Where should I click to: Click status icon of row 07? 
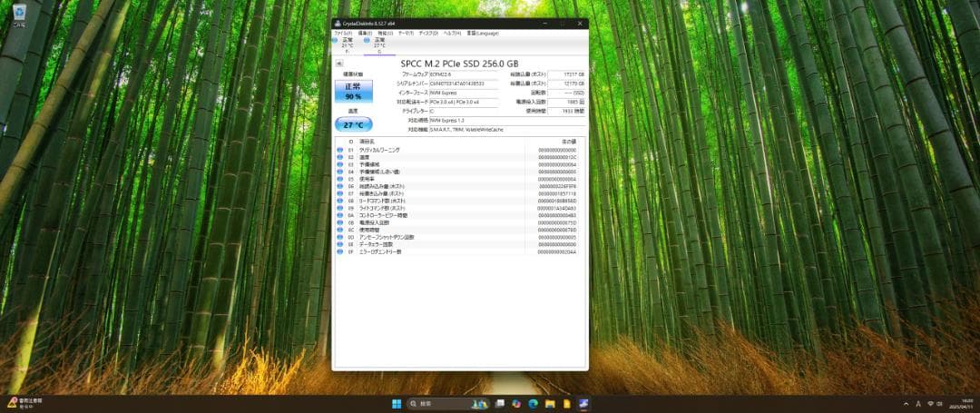(x=340, y=193)
